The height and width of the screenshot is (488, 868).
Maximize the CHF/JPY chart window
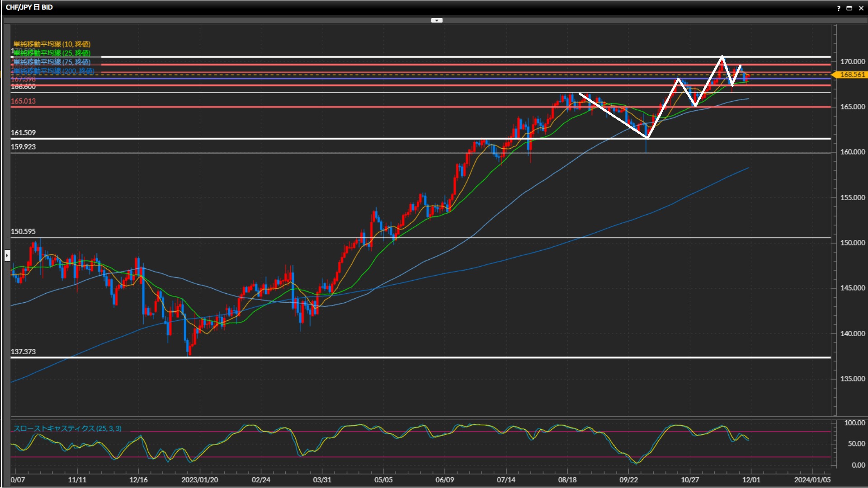849,8
